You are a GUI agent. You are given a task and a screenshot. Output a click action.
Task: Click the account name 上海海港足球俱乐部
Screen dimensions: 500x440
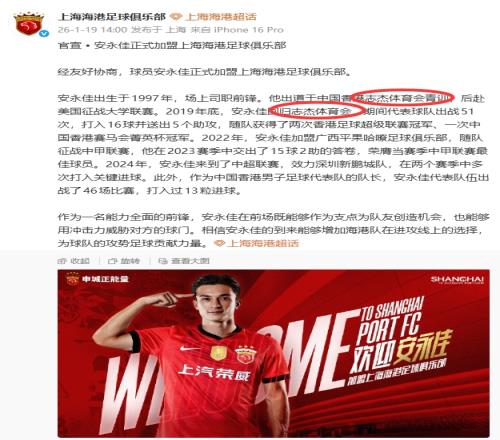(112, 17)
